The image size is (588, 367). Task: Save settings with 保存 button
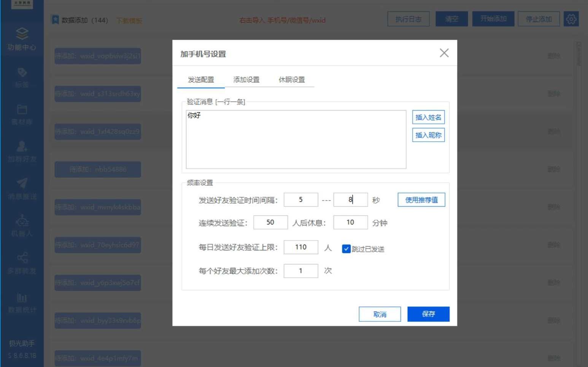(x=428, y=314)
